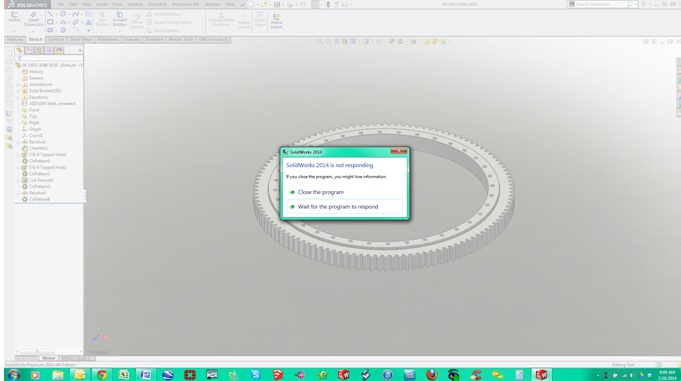Open Firefox from the taskbar
Viewport: 681px width, 381px height.
coord(432,374)
